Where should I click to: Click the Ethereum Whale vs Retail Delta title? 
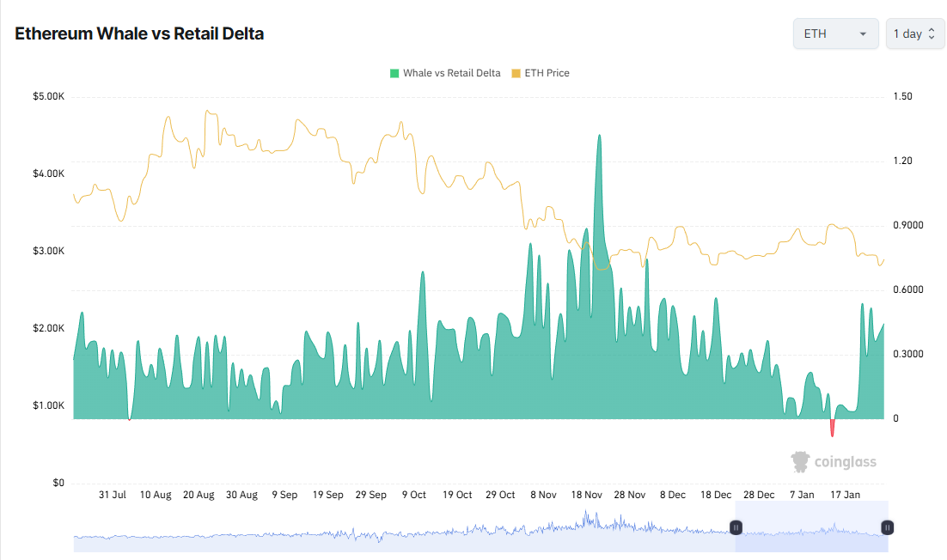pos(138,33)
